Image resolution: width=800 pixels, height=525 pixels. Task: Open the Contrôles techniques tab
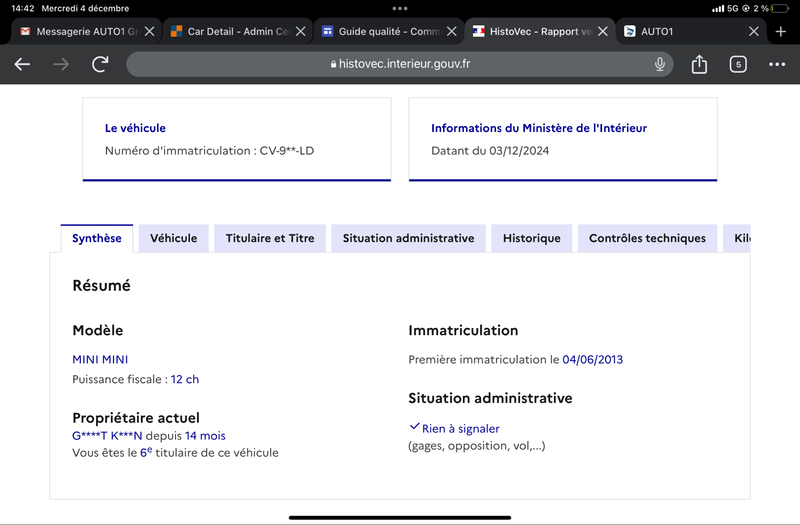647,238
